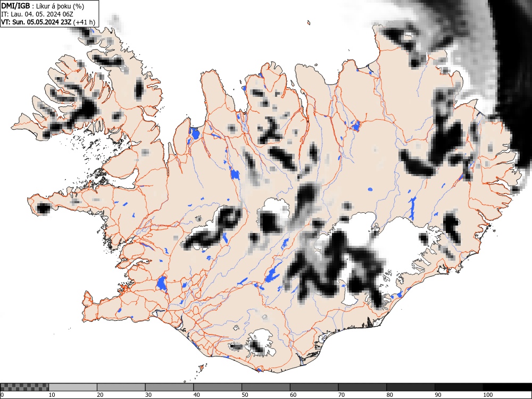The width and height of the screenshot is (532, 399).
Task: Click the legend label "70"
Action: (x=342, y=395)
